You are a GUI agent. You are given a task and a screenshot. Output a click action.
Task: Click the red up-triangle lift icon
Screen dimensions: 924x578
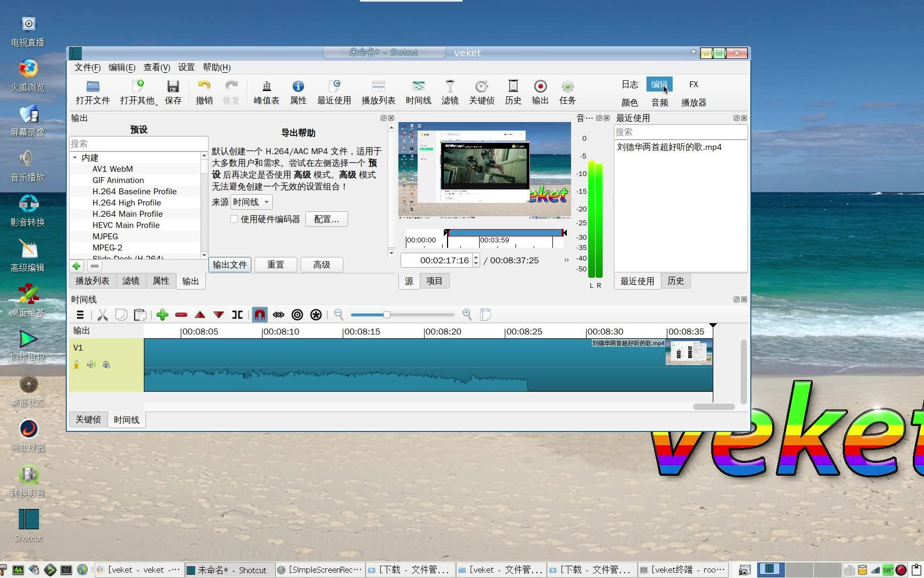pos(200,315)
